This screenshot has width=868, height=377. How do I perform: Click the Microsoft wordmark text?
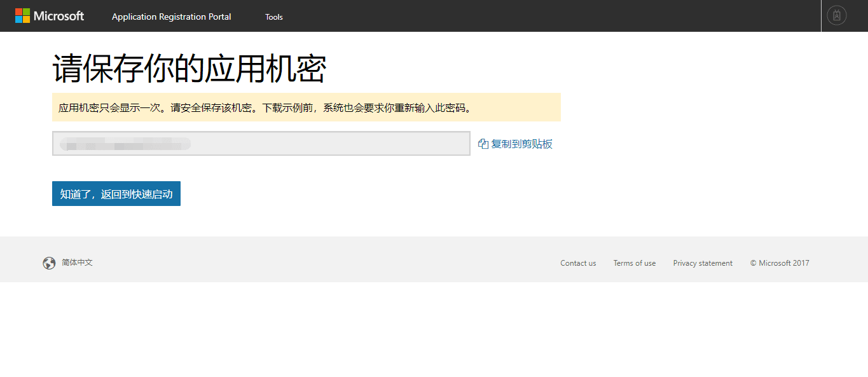pyautogui.click(x=59, y=16)
